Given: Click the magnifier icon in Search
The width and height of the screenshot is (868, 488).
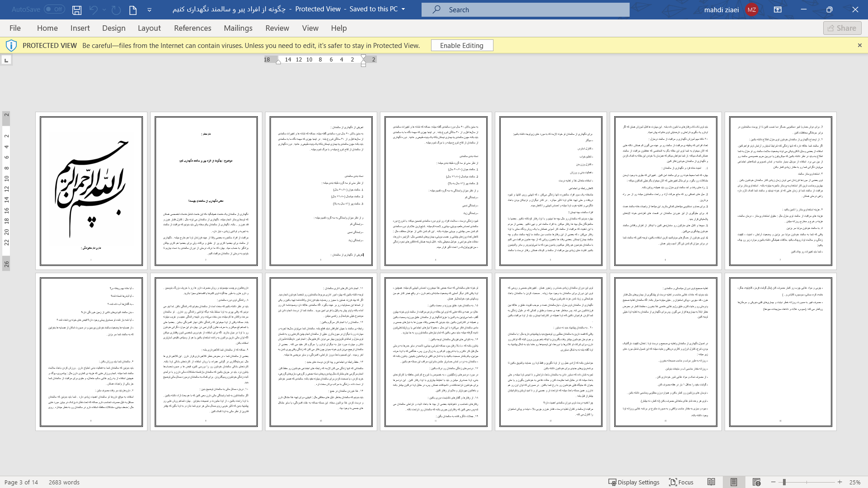Looking at the screenshot, I should 436,9.
